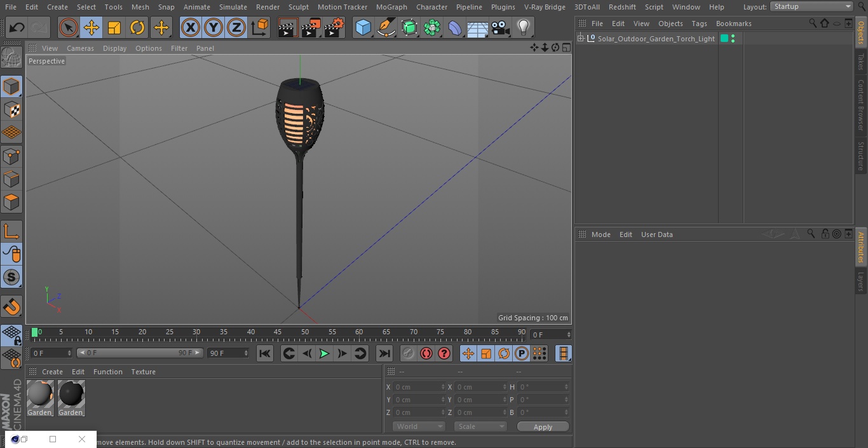Screen dimensions: 868x448
Task: Add a Floor environment object
Action: click(x=478, y=27)
